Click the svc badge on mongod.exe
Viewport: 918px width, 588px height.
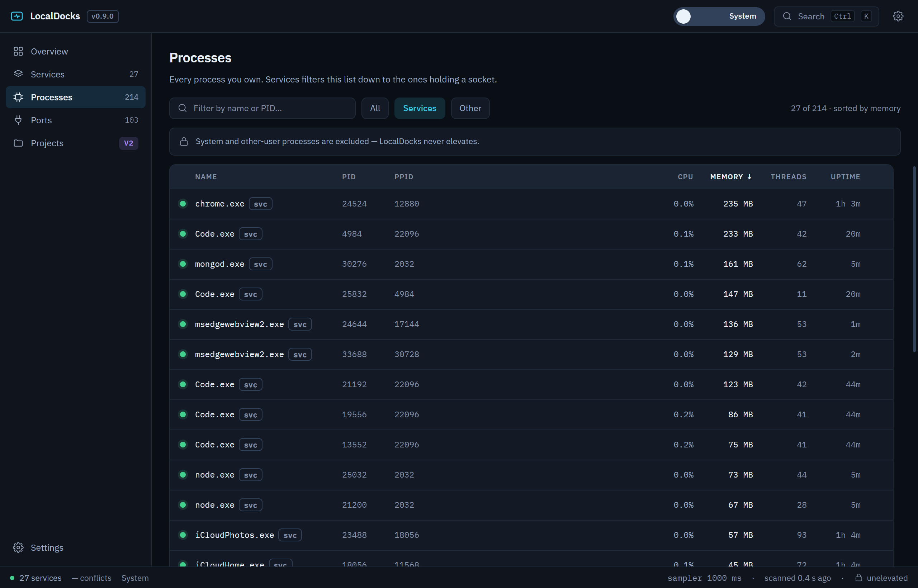click(260, 264)
